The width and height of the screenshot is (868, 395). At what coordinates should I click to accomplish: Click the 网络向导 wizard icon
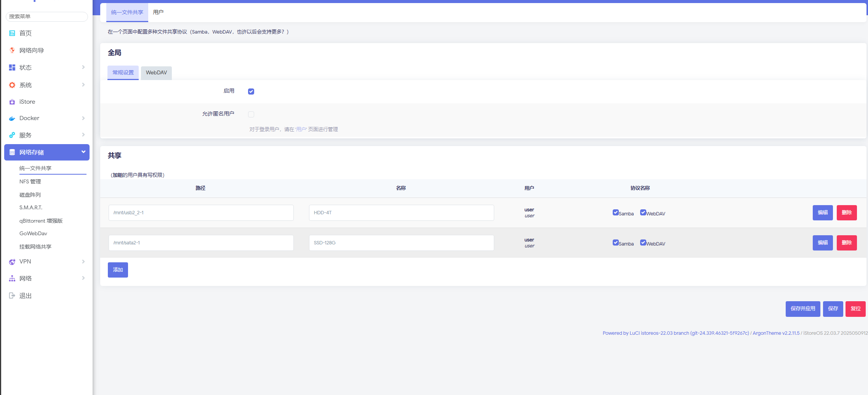tap(12, 50)
